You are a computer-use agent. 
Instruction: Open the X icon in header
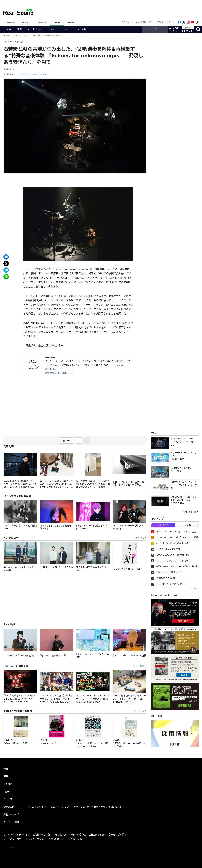184,22
